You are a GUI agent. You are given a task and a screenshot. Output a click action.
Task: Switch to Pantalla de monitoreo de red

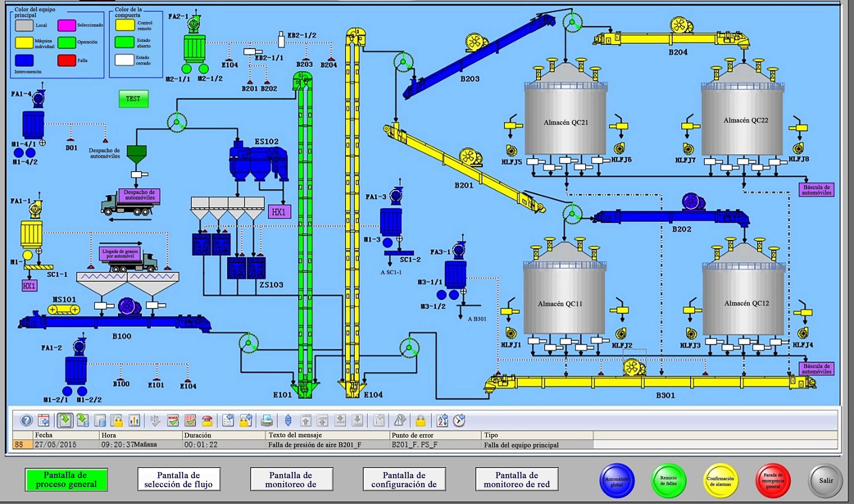point(517,479)
